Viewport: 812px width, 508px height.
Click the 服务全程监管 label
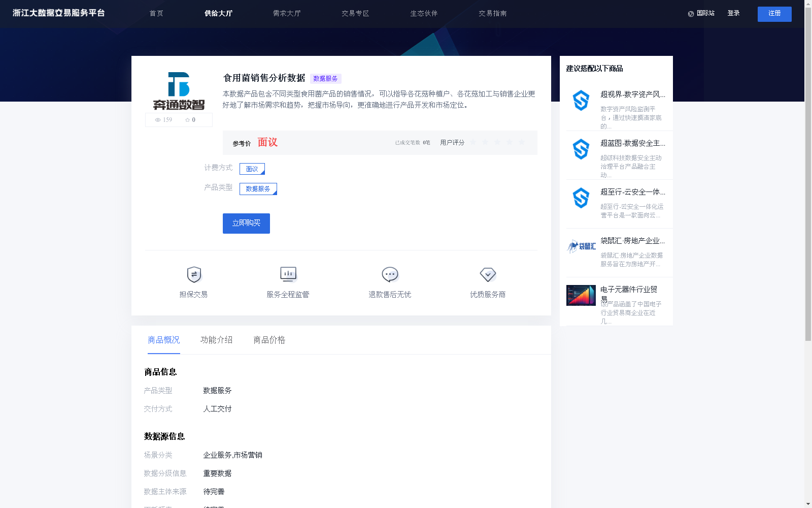(288, 295)
